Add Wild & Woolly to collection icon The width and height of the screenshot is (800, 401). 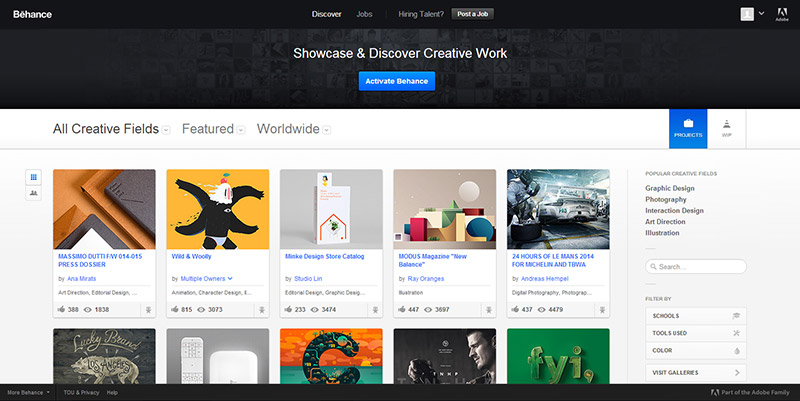pyautogui.click(x=261, y=311)
